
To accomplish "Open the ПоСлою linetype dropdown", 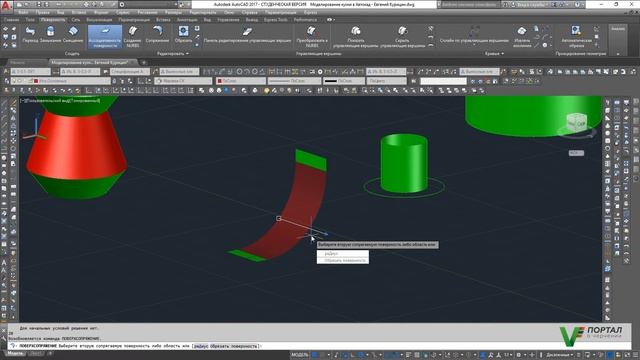I will [x=294, y=81].
